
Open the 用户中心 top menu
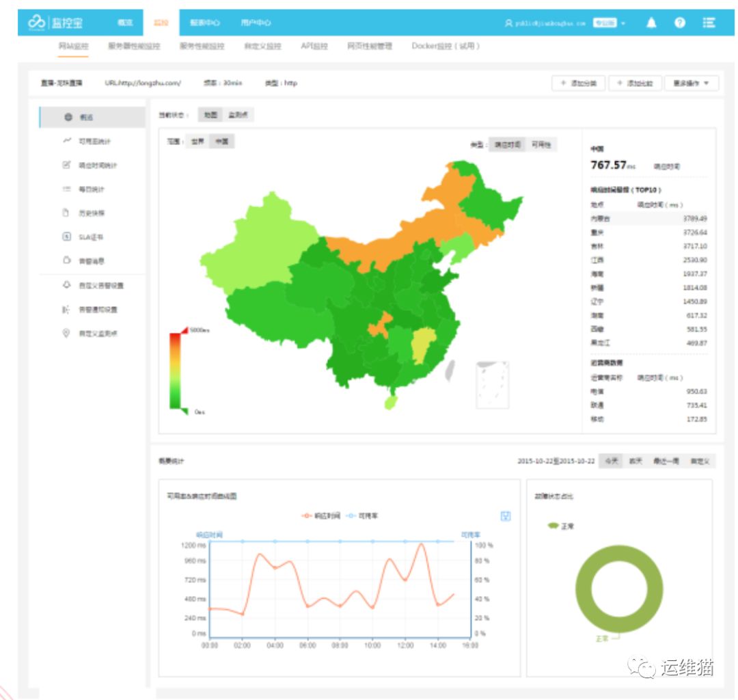click(256, 23)
